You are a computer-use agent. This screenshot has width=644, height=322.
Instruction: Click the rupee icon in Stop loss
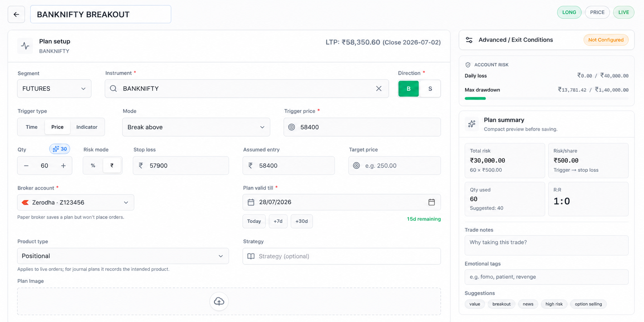[141, 166]
